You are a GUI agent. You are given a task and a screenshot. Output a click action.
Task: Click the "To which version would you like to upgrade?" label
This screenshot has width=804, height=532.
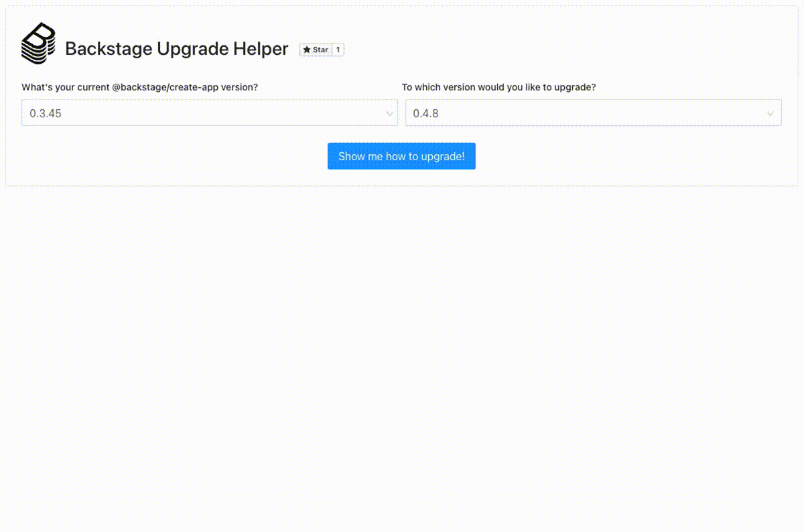click(498, 87)
